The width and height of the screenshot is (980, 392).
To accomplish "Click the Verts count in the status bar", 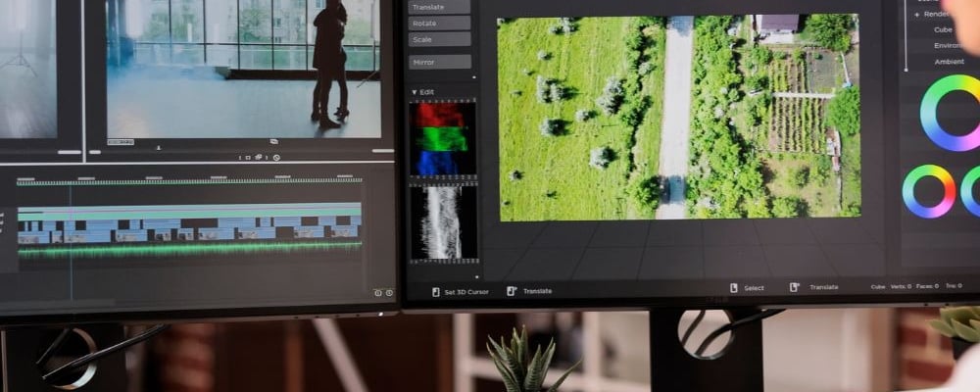I will [x=901, y=286].
